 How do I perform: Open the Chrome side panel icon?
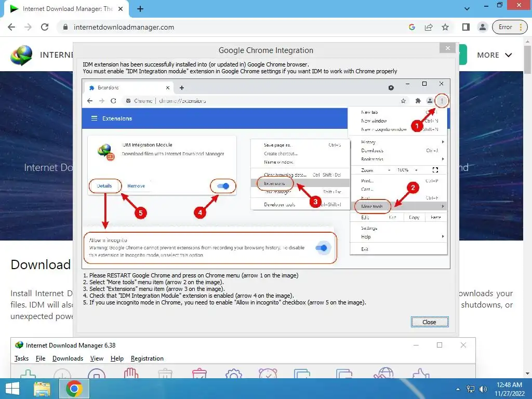(466, 27)
